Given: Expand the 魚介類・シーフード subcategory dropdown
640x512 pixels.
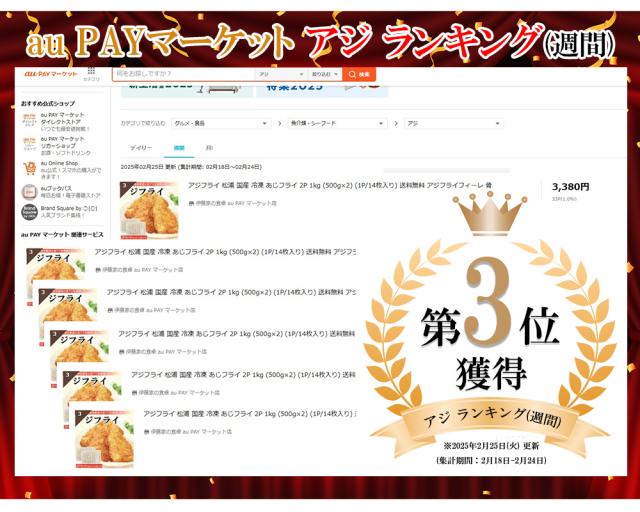Looking at the screenshot, I should [337, 123].
